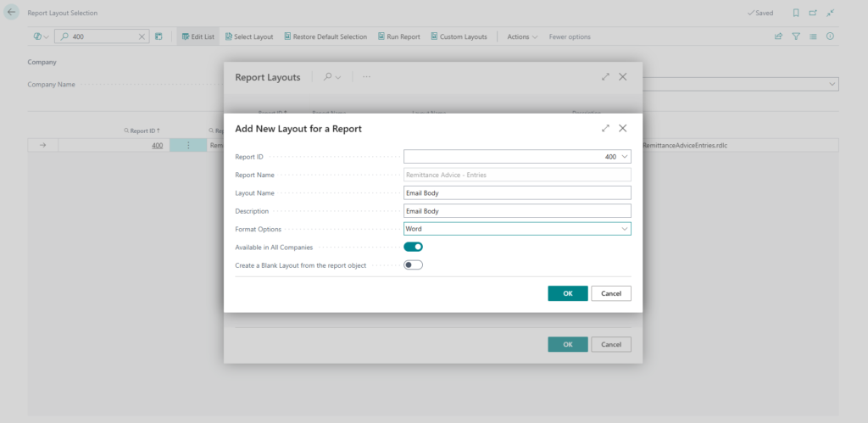Click OK in Report Layouts dialog
The height and width of the screenshot is (423, 868).
[x=568, y=344]
